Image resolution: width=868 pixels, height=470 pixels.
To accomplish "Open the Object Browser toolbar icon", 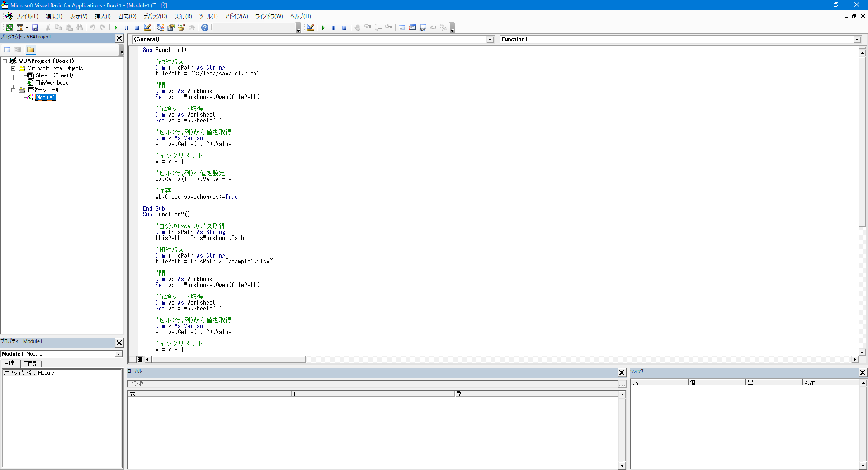I will point(181,28).
